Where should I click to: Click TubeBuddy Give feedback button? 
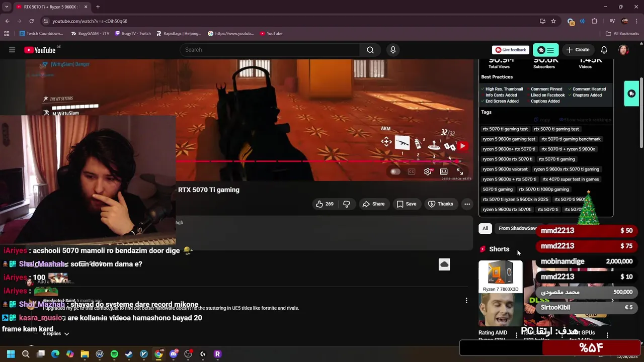click(x=511, y=50)
